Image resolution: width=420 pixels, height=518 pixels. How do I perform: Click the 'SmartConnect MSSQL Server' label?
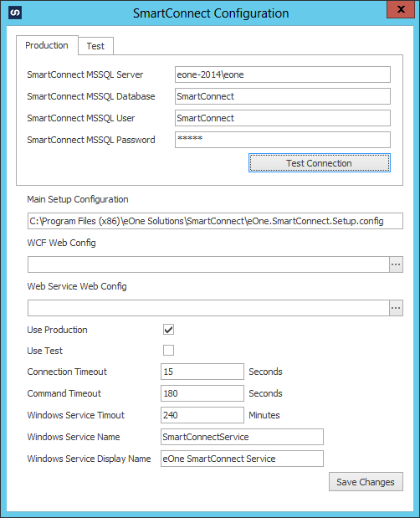[85, 74]
